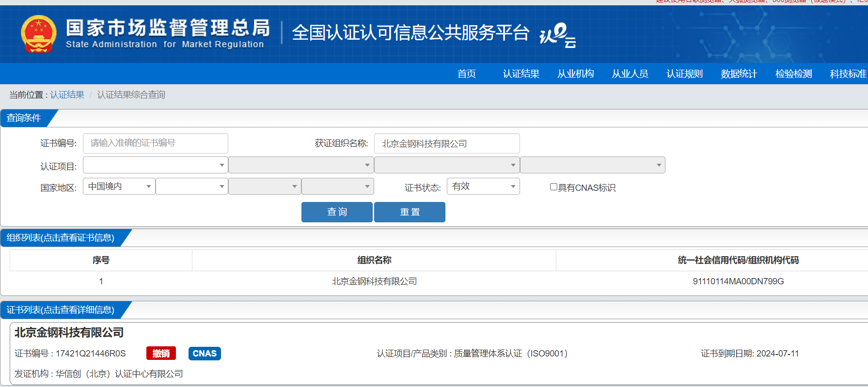Screen dimensions: 868x387
Task: Click the 全国认证认可信息公共服务平台 title
Action: 410,33
